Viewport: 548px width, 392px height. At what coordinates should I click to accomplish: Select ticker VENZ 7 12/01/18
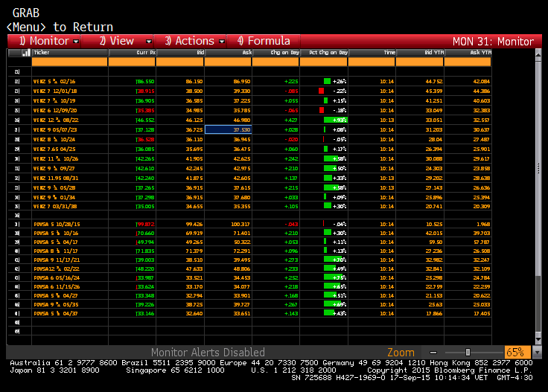(x=55, y=91)
